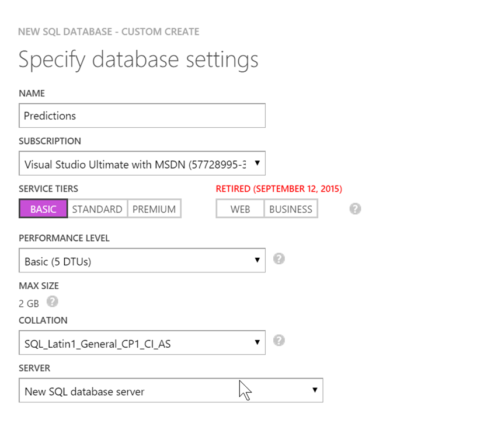Show help for the Collation setting
The height and width of the screenshot is (448, 484).
pyautogui.click(x=279, y=340)
